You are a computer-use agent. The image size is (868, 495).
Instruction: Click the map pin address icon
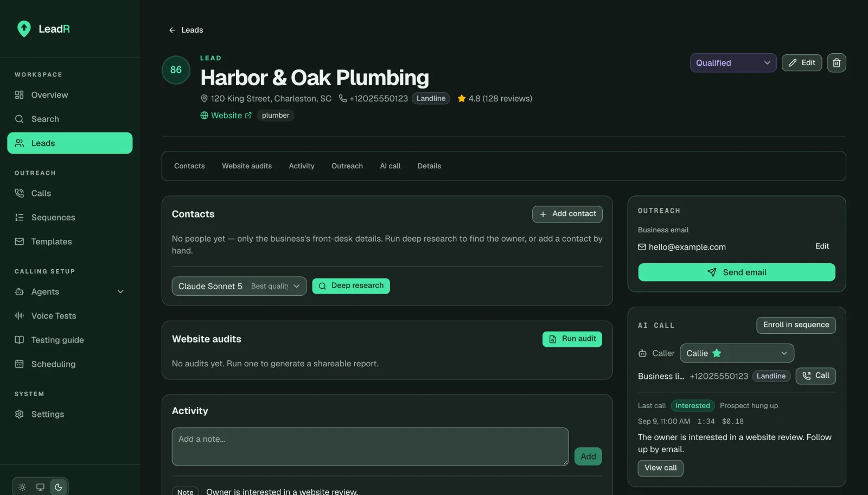click(x=205, y=99)
